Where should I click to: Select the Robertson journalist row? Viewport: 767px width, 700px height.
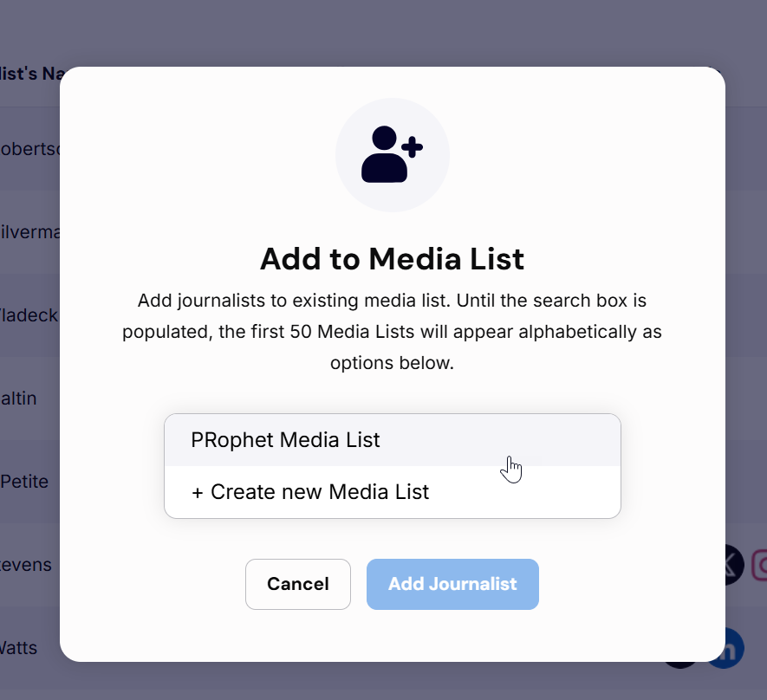[x=29, y=149]
